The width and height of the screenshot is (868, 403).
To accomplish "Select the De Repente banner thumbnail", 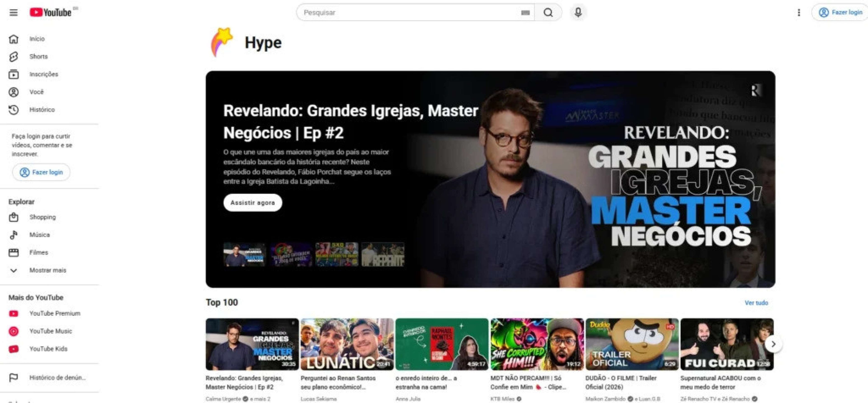I will [x=383, y=255].
